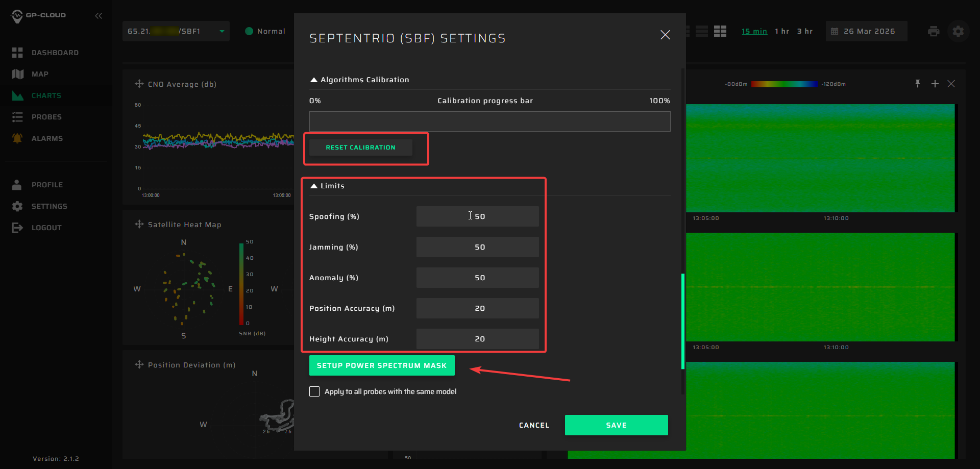Click the plus icon on spectrum panel
980x469 pixels.
coord(935,84)
